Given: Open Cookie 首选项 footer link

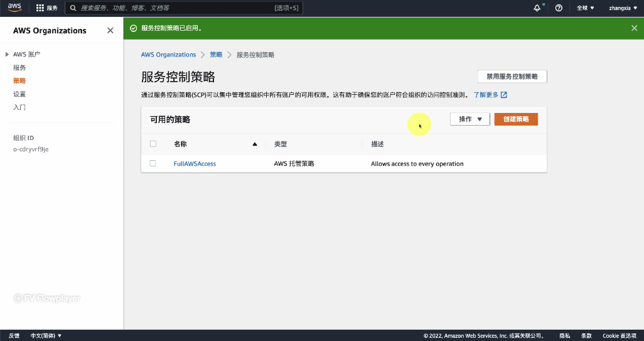Looking at the screenshot, I should tap(620, 335).
